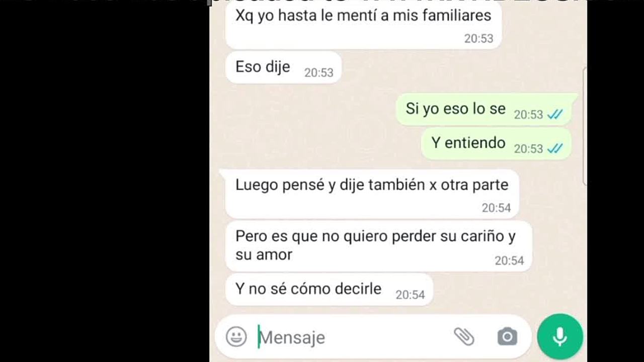Tap the double-check icon beside 'Y entiendo'

(x=555, y=149)
